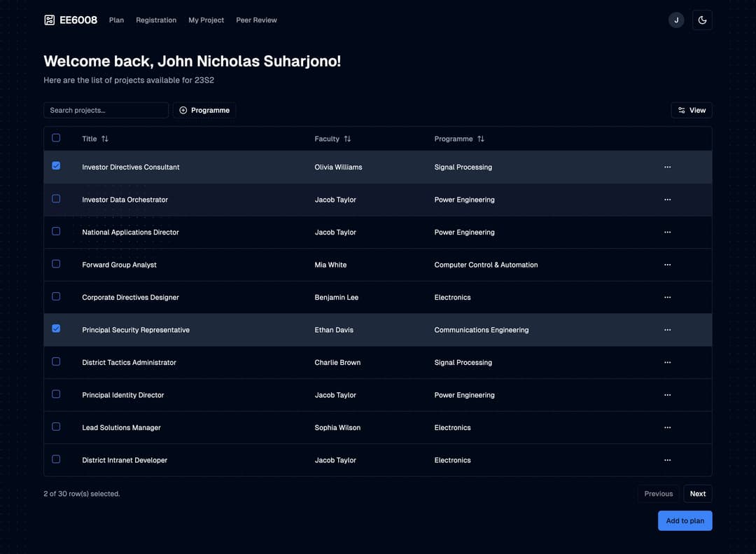
Task: Go to the Registration tab
Action: click(x=156, y=20)
